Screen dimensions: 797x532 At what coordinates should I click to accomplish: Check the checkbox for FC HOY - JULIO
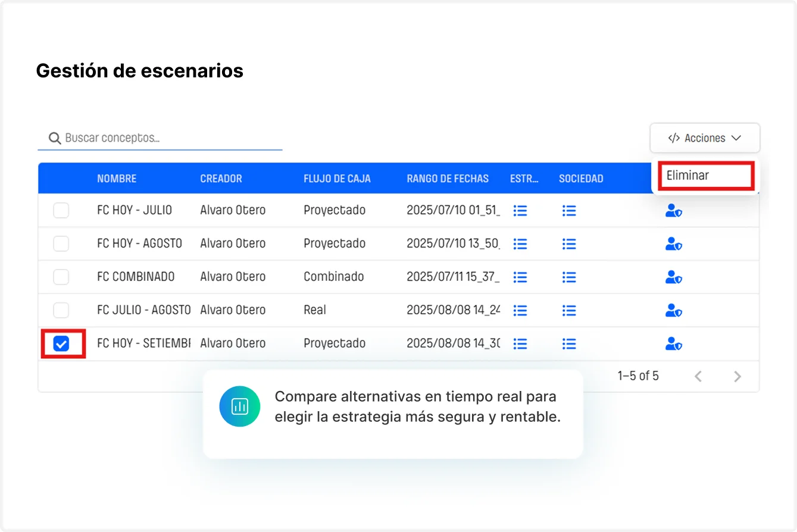click(x=61, y=210)
